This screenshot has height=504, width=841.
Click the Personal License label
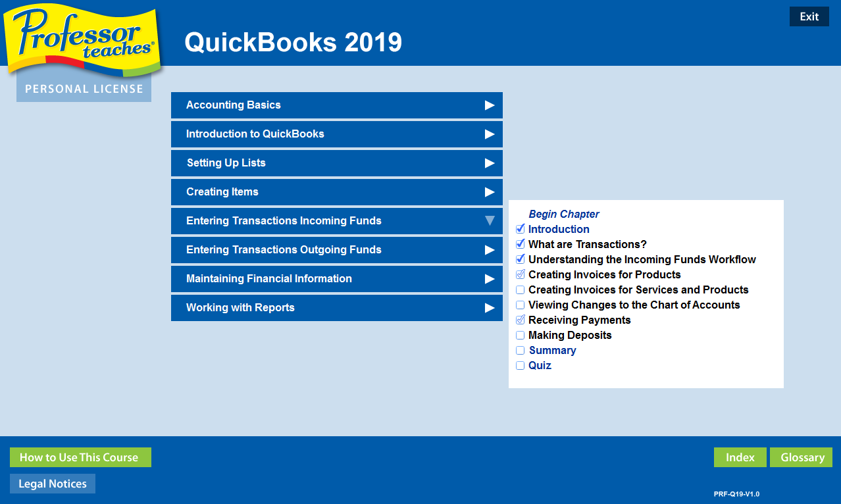coord(84,89)
